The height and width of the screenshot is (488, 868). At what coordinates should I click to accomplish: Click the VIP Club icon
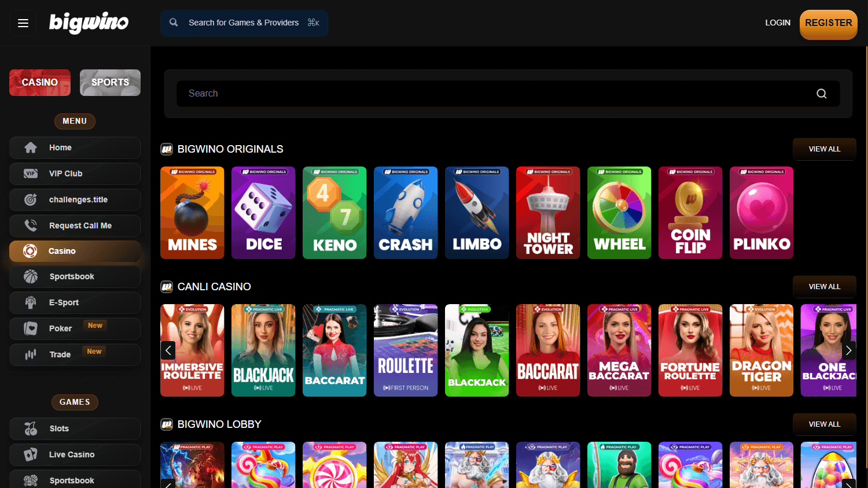click(x=31, y=173)
